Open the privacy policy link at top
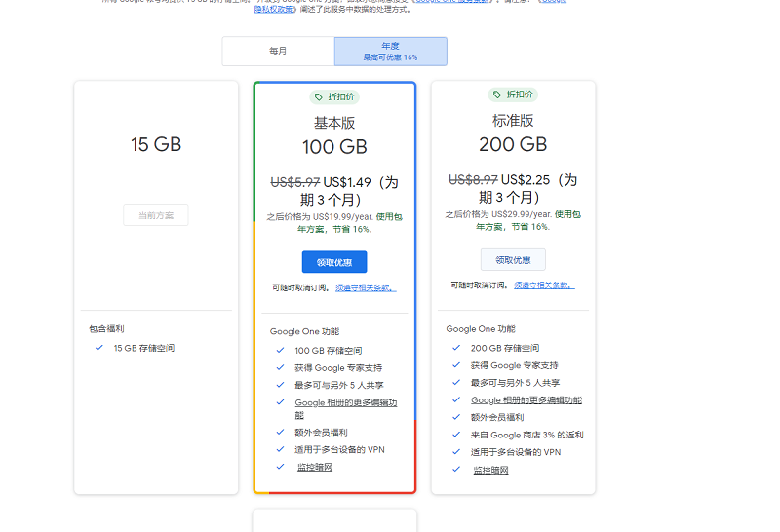The height and width of the screenshot is (532, 780). [x=273, y=9]
